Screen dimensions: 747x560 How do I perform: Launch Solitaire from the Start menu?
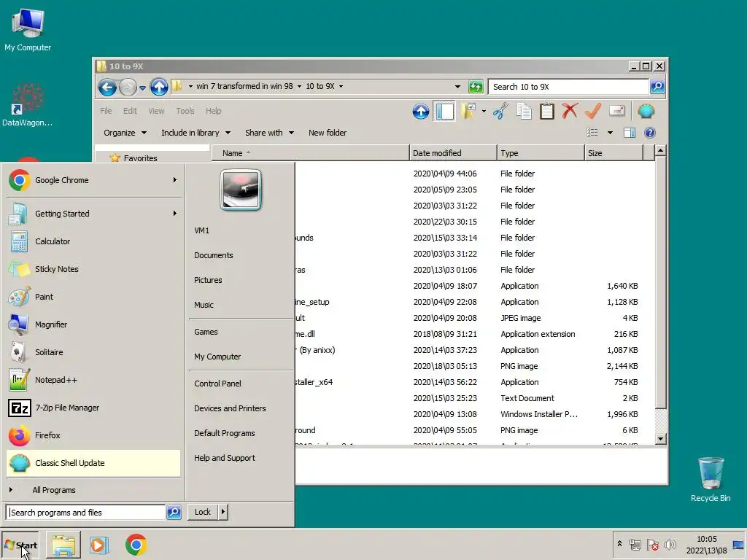pos(94,352)
